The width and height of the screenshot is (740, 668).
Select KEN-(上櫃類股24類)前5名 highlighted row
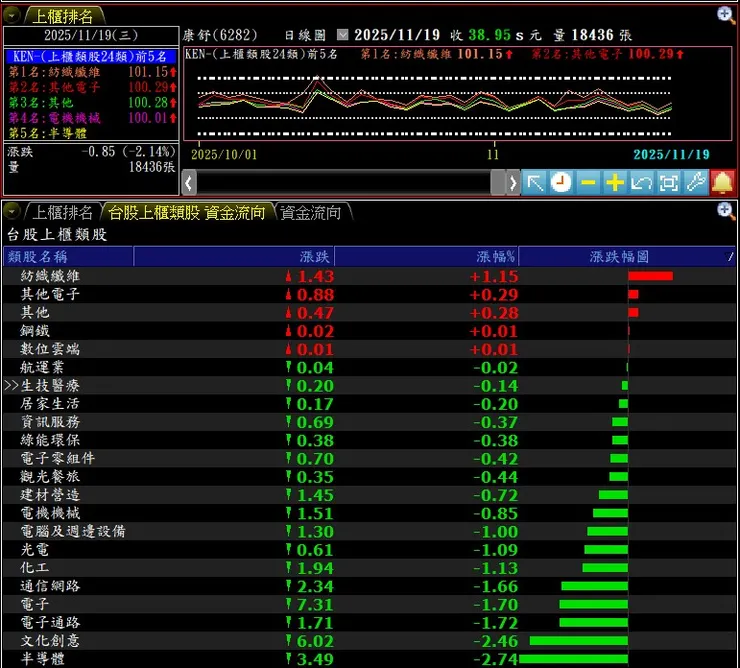(x=91, y=57)
